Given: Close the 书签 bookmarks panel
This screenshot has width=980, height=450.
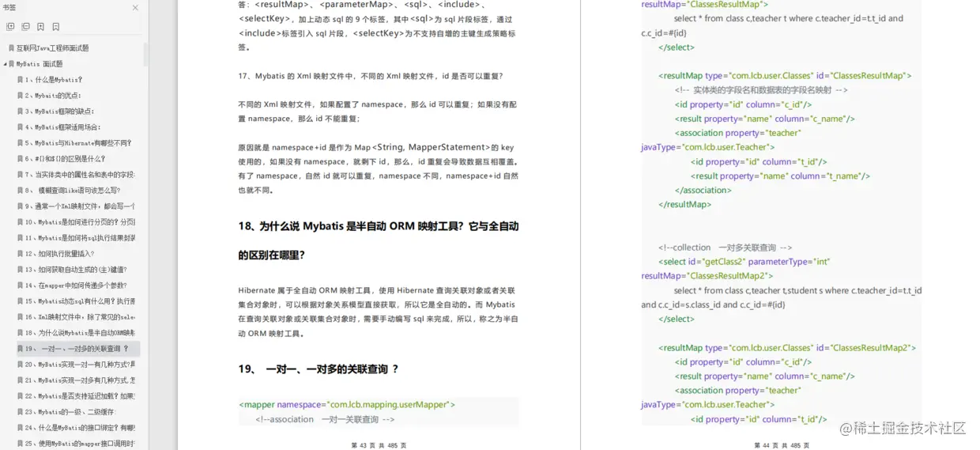Looking at the screenshot, I should pos(135,8).
